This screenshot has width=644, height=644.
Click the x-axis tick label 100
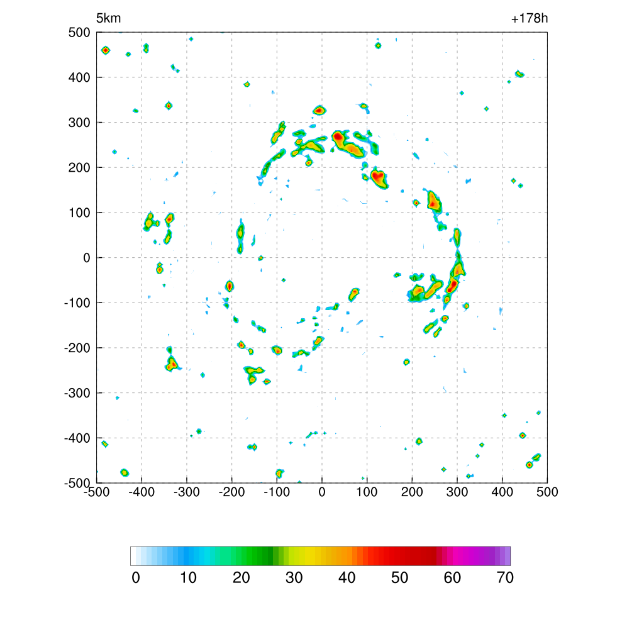(x=367, y=492)
